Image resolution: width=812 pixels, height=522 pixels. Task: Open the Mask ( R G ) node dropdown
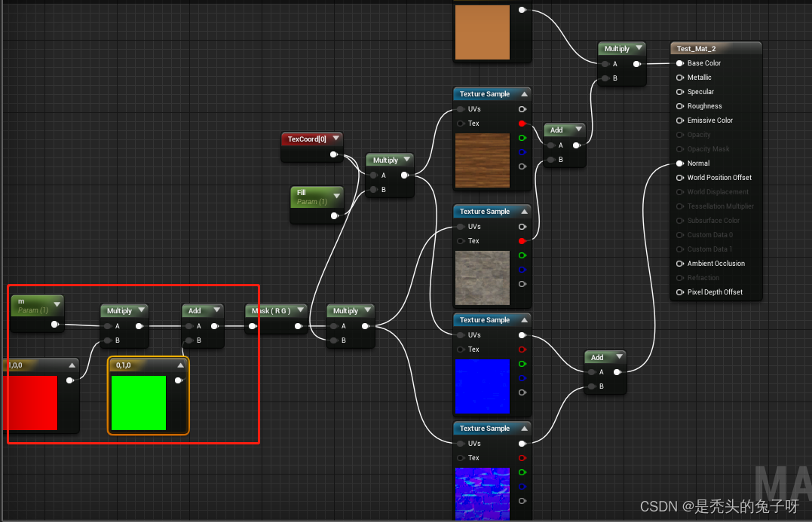click(x=300, y=310)
